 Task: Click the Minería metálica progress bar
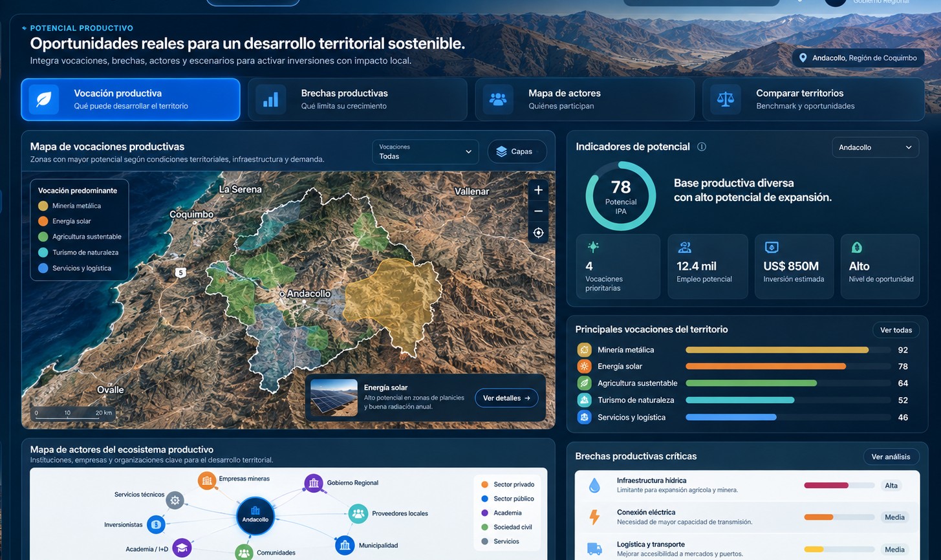coord(788,350)
